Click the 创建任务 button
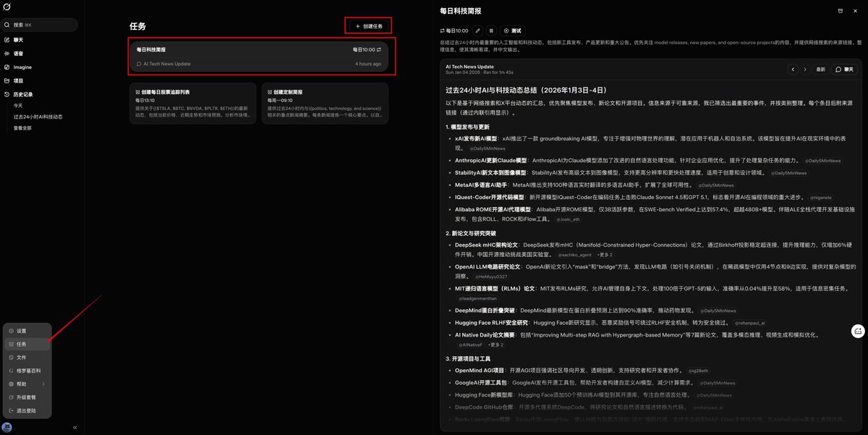Image resolution: width=868 pixels, height=435 pixels. (x=369, y=26)
